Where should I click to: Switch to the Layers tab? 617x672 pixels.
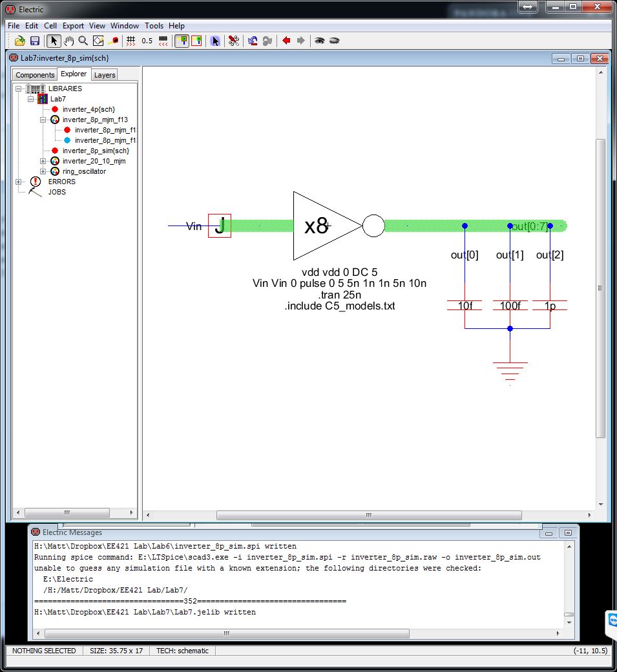(105, 75)
